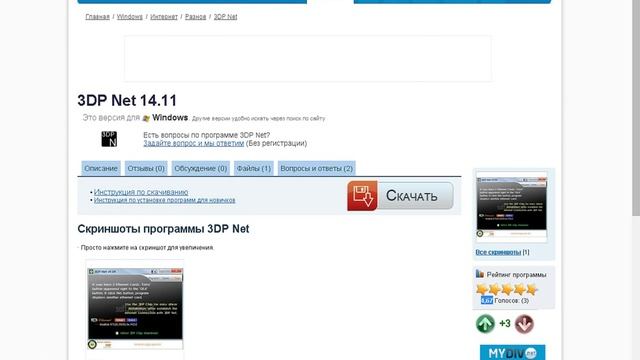The height and width of the screenshot is (360, 640).
Task: Open 'Инструкция по скачиванию' link
Action: coord(141,192)
